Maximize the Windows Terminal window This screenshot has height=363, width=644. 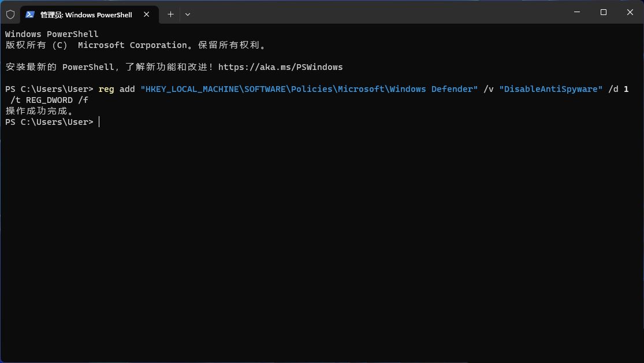[x=603, y=12]
